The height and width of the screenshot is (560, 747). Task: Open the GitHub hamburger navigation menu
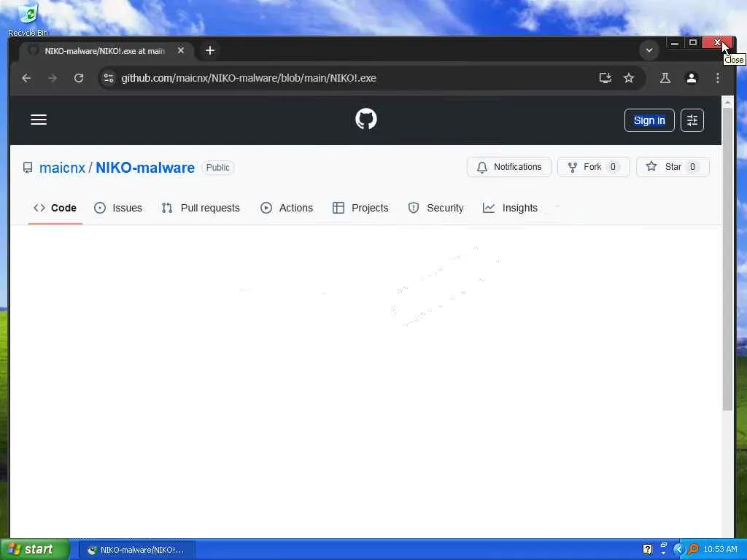[39, 120]
